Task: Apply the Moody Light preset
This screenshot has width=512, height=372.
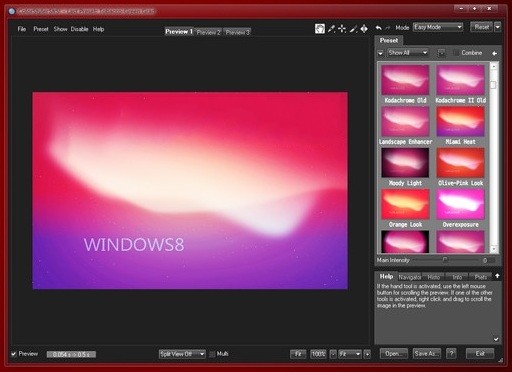Action: pyautogui.click(x=405, y=163)
